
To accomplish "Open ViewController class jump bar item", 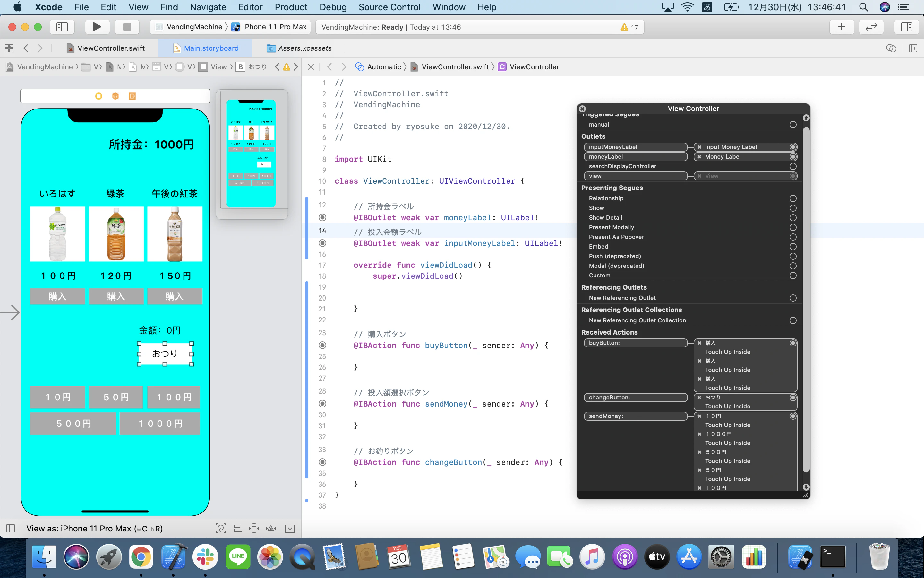I will tap(529, 67).
